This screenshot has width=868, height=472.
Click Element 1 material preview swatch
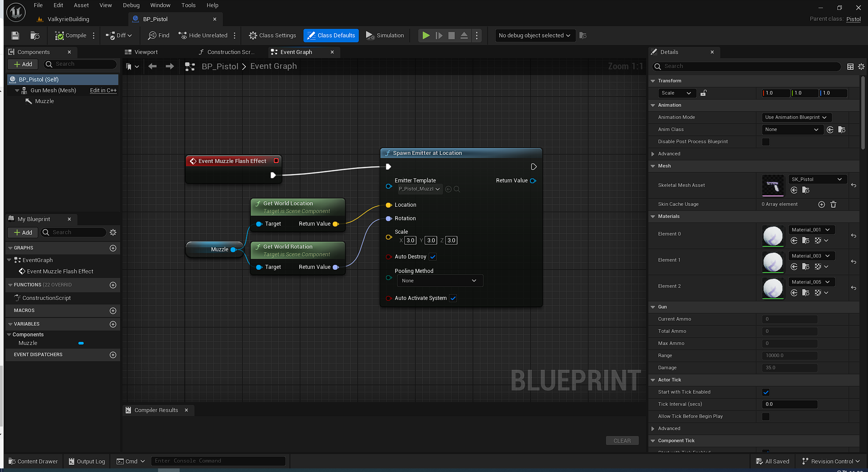pyautogui.click(x=773, y=262)
